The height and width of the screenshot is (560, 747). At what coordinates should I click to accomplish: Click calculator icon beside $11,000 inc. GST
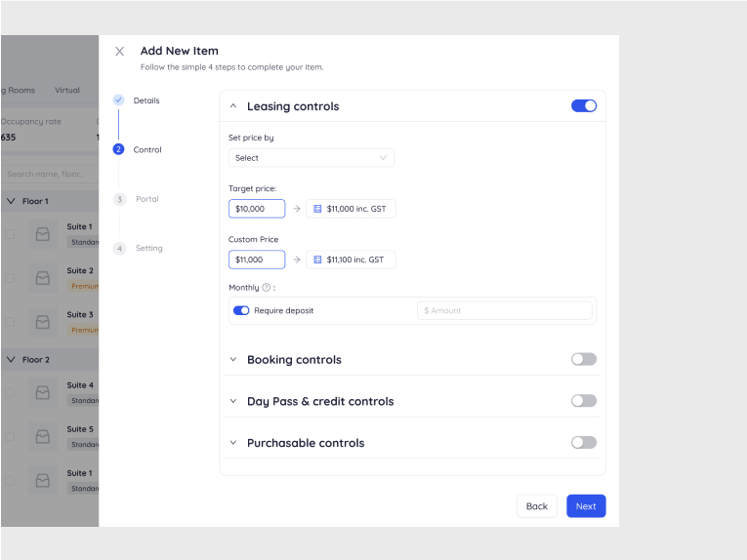[317, 209]
